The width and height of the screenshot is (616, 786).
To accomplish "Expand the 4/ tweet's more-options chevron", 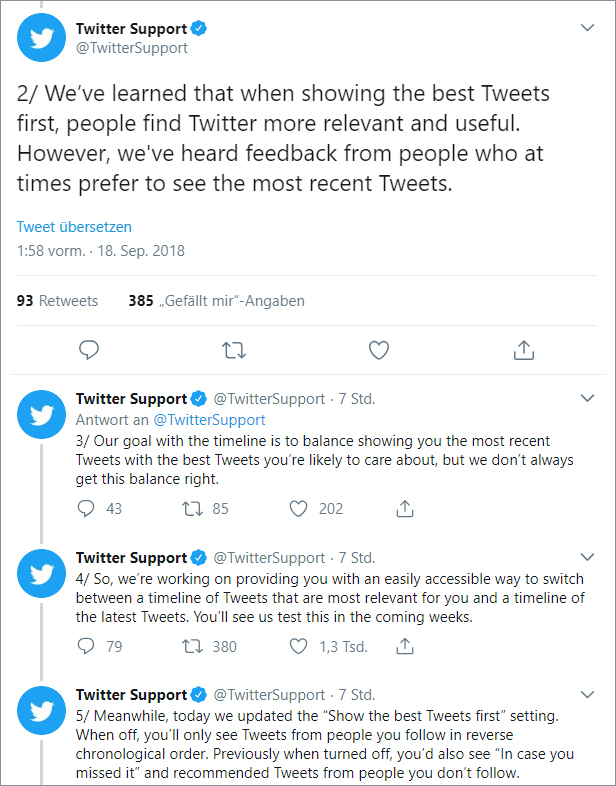I will tap(587, 557).
